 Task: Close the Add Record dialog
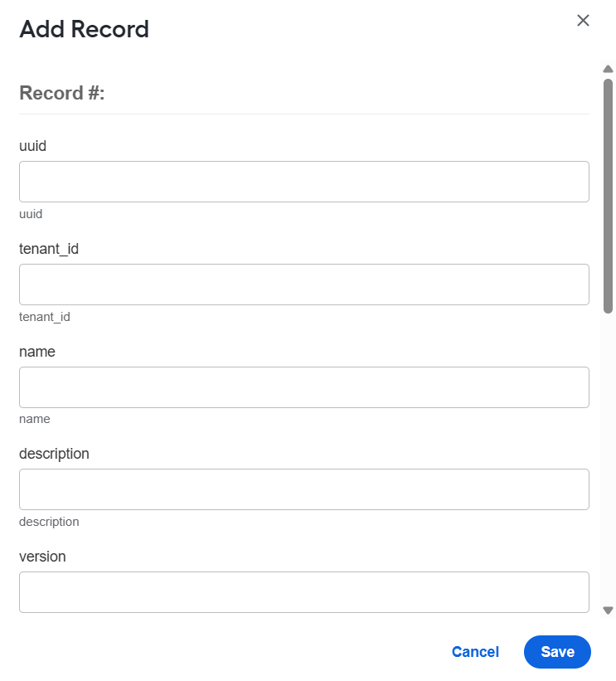583,21
